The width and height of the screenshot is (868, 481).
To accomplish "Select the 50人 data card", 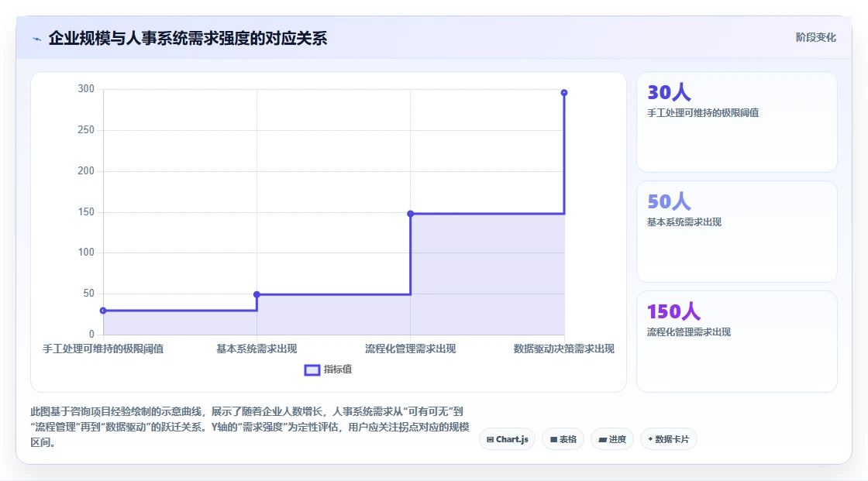I will 737,232.
